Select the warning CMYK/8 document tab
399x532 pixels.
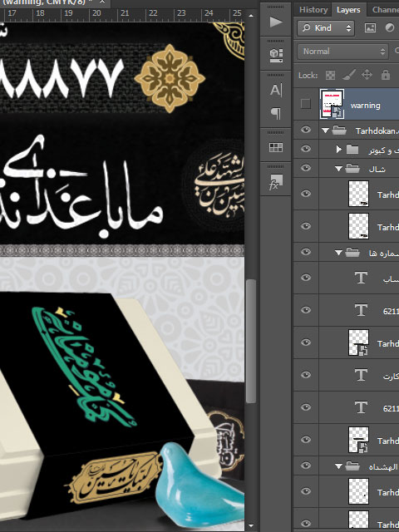47,2
